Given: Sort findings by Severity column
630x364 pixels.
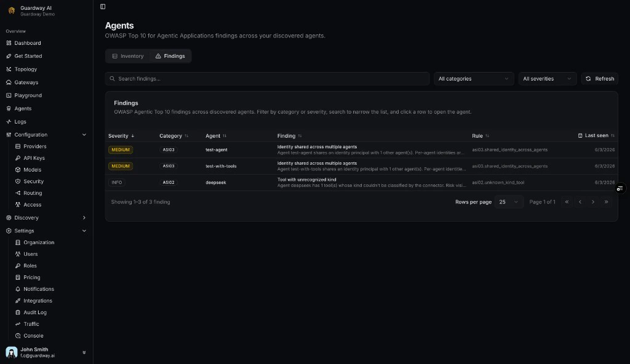Looking at the screenshot, I should coord(121,136).
